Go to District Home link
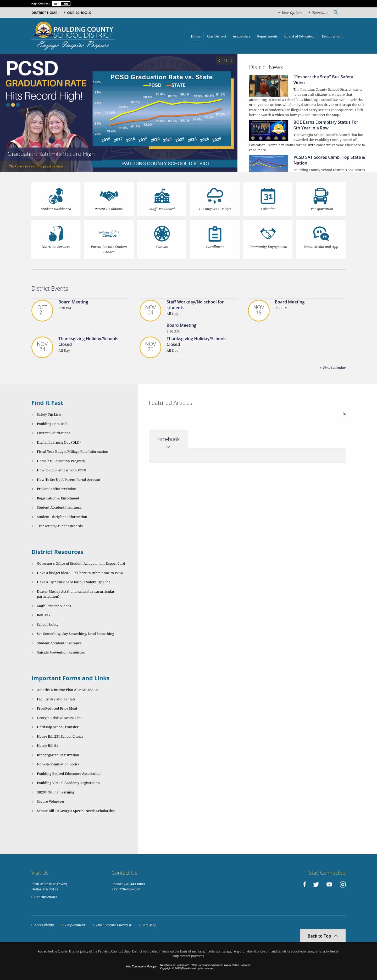This screenshot has height=980, width=377. [x=45, y=13]
